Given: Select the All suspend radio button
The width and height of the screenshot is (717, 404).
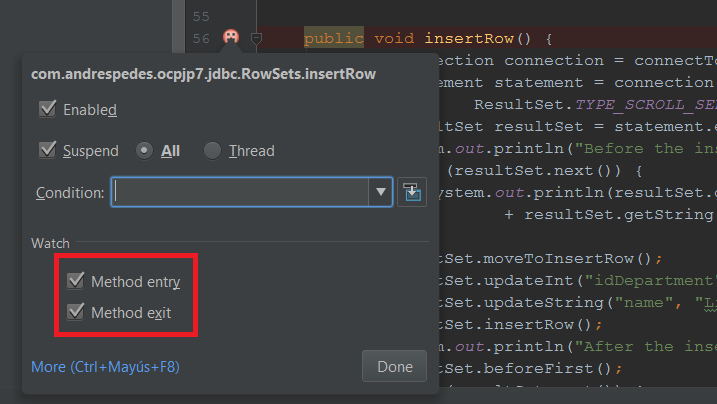Looking at the screenshot, I should pyautogui.click(x=144, y=150).
